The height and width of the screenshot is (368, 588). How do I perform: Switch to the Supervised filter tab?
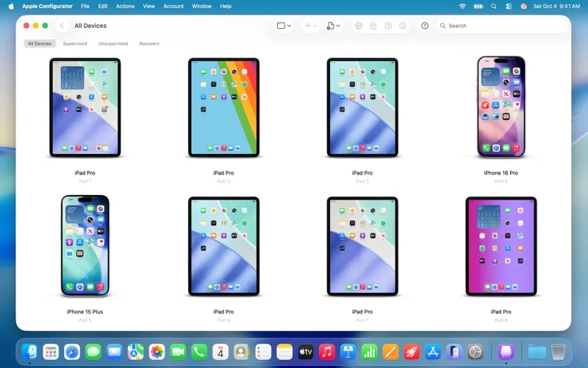pos(75,43)
